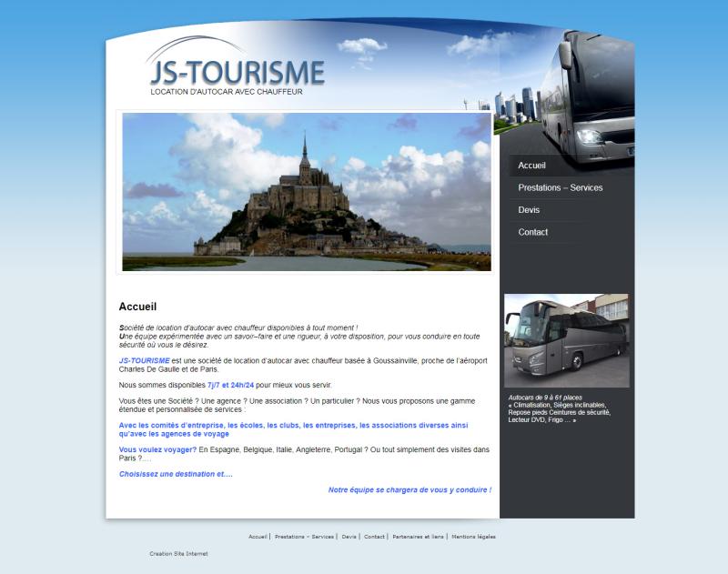Open Contact from the footer
Screen dimensions: 728x574
pos(375,538)
